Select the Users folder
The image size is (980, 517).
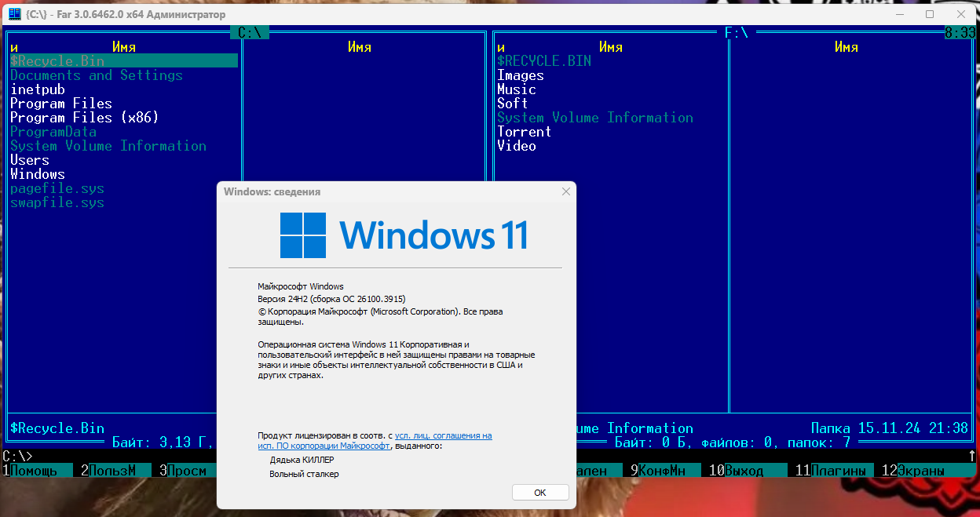[30, 160]
